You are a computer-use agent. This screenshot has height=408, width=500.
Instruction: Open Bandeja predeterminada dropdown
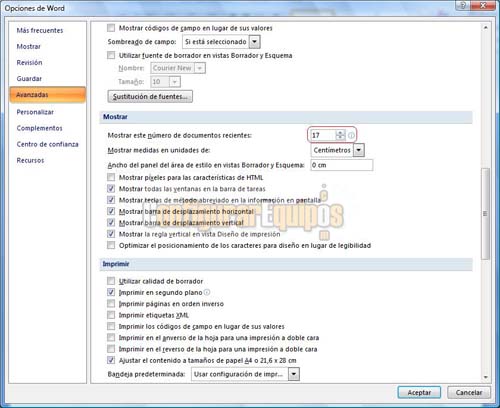tap(294, 374)
